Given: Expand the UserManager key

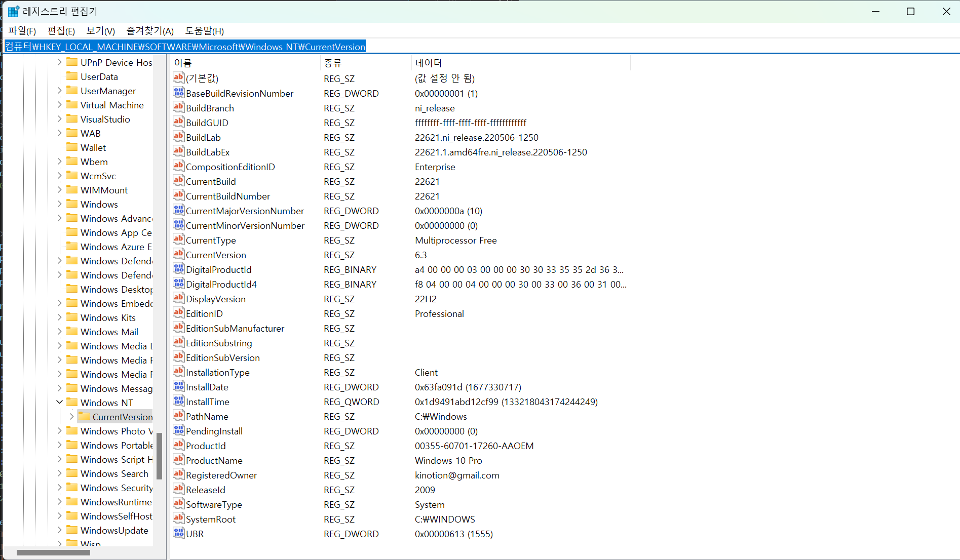Looking at the screenshot, I should pyautogui.click(x=59, y=90).
